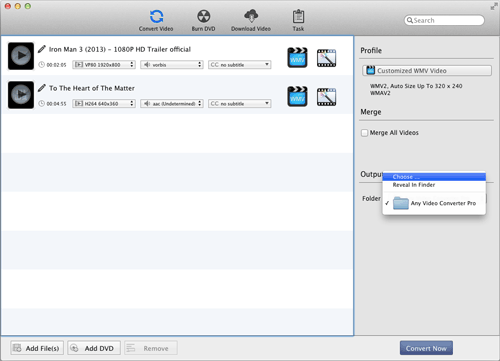The width and height of the screenshot is (500, 361).
Task: Click Convert Now button
Action: [x=426, y=348]
